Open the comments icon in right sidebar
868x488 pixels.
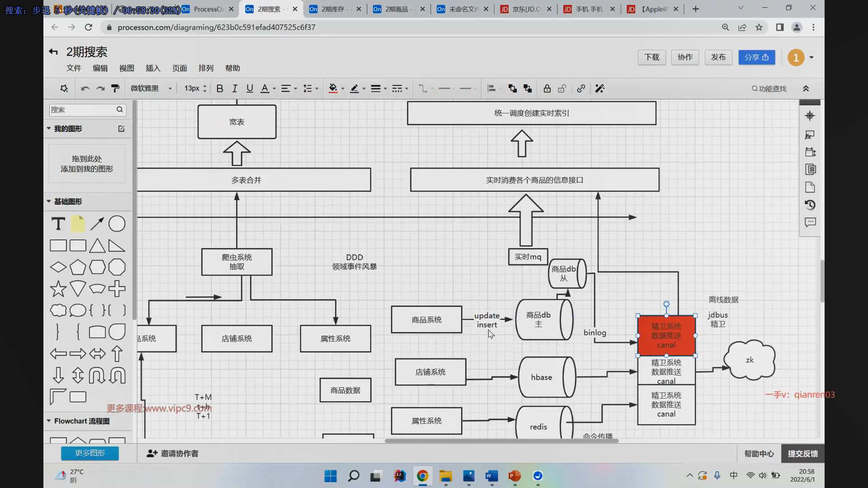click(810, 222)
